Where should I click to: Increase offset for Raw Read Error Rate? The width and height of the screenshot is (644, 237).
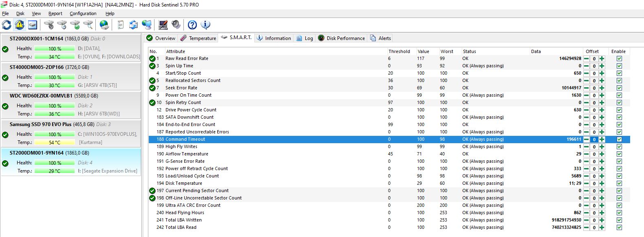click(x=602, y=59)
